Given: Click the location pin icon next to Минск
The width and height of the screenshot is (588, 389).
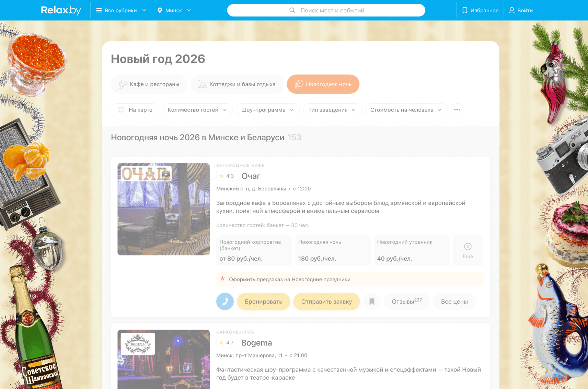Looking at the screenshot, I should pos(160,10).
